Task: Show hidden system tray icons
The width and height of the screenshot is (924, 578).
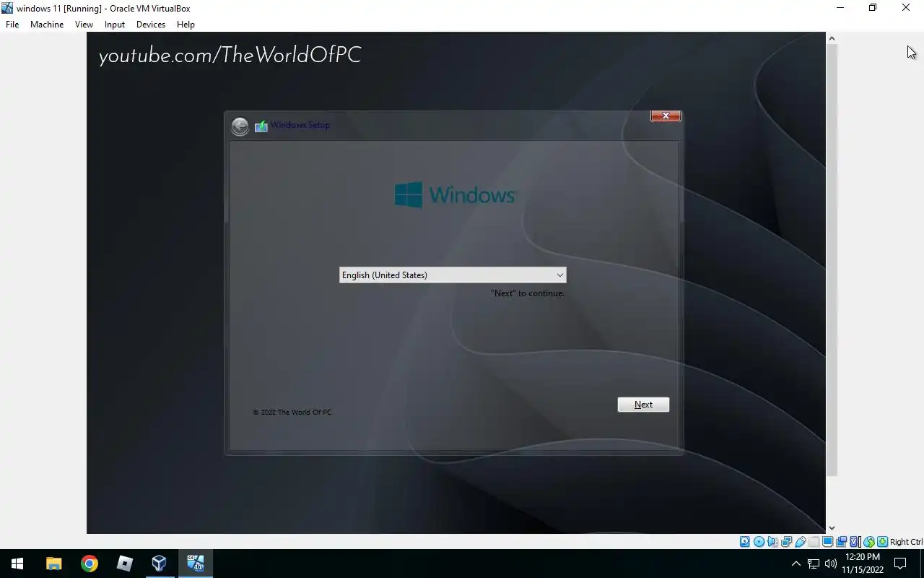Action: (x=796, y=564)
